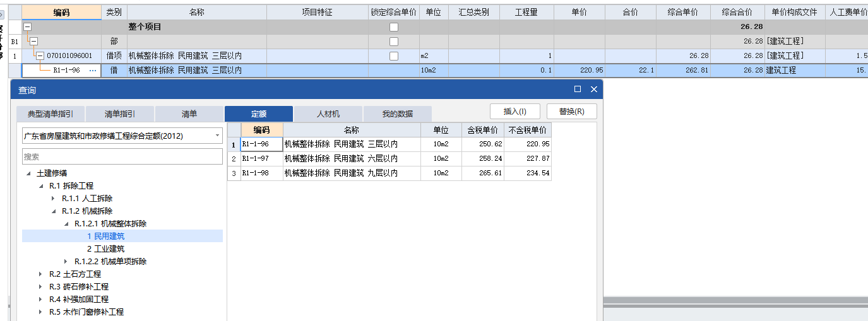Click 机械整体拆除 民用建筑 九层以内 cell
868x321 pixels.
(x=352, y=173)
